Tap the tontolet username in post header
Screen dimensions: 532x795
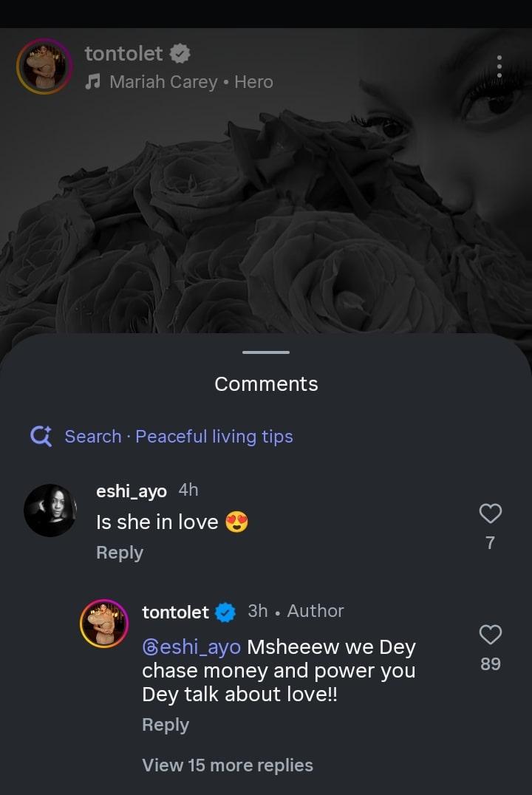tap(123, 53)
